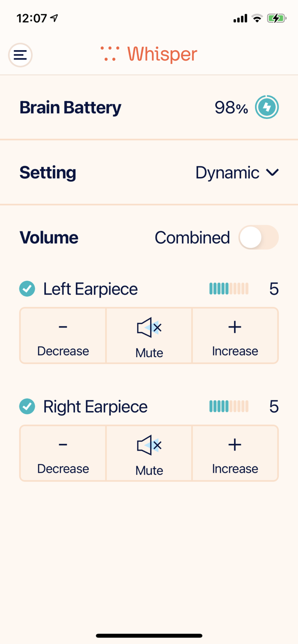
Task: Tap the plus icon to increase right earpiece volume
Action: [x=235, y=445]
